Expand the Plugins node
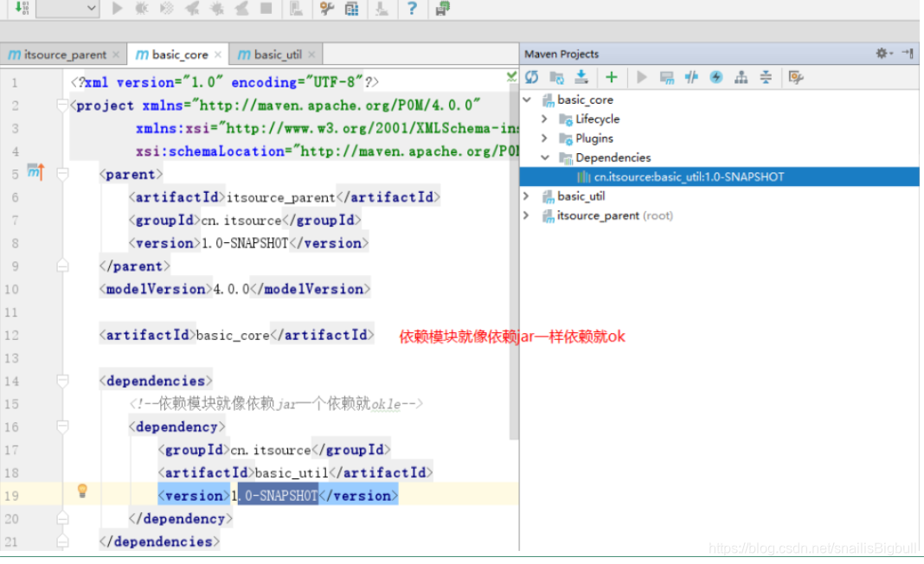 [x=544, y=138]
